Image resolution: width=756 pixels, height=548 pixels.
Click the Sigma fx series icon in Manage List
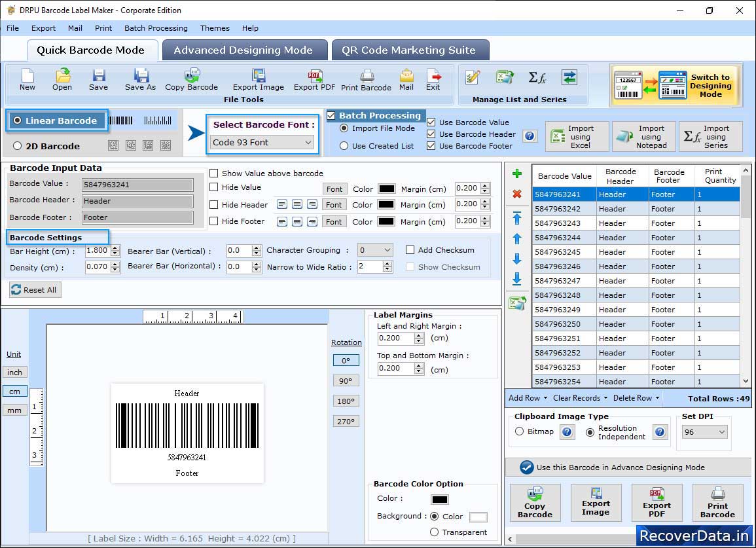pos(537,77)
